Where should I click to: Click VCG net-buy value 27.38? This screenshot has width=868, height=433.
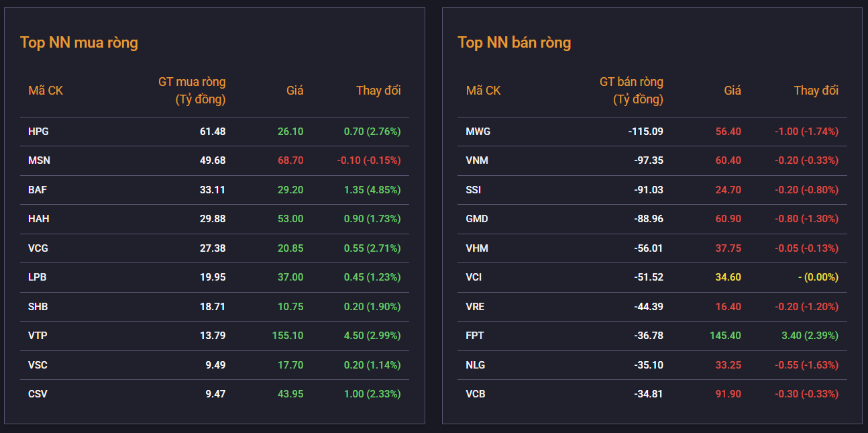[x=213, y=248]
